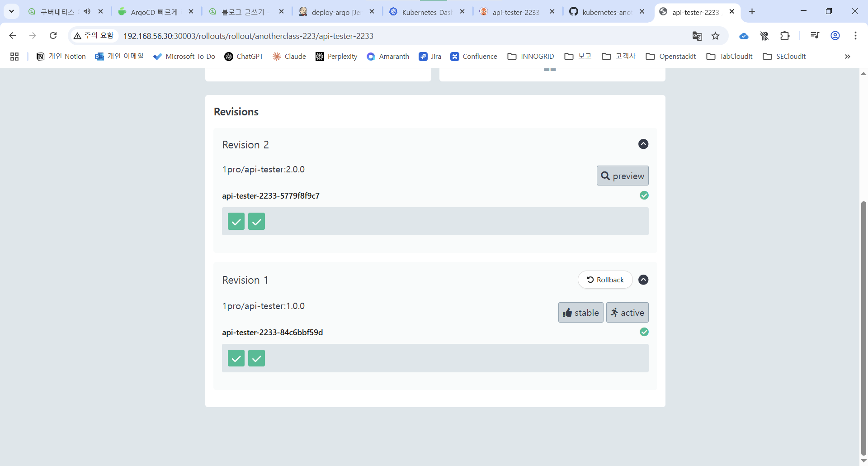Open the Microsoft To Do bookmark
Image resolution: width=868 pixels, height=466 pixels.
click(184, 57)
